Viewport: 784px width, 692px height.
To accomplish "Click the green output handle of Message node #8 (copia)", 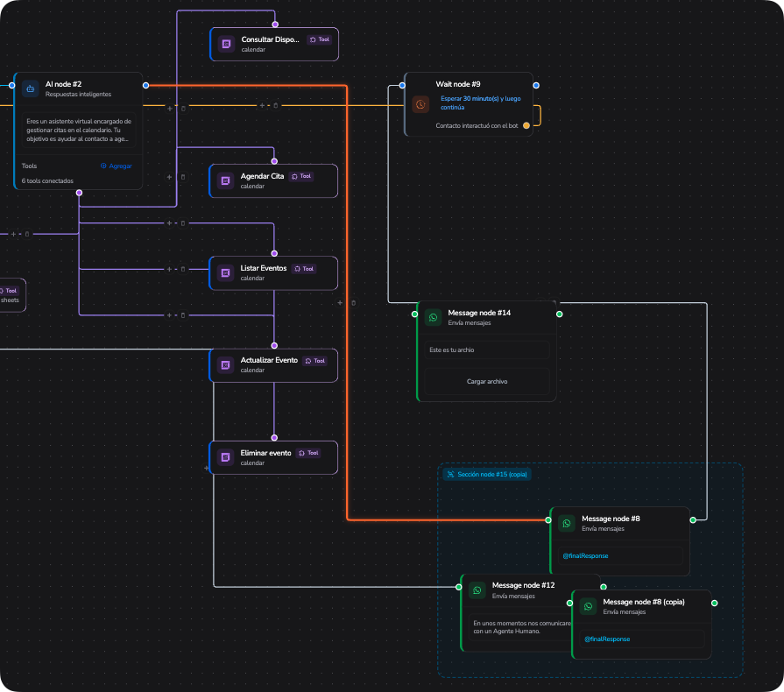I will pos(715,603).
